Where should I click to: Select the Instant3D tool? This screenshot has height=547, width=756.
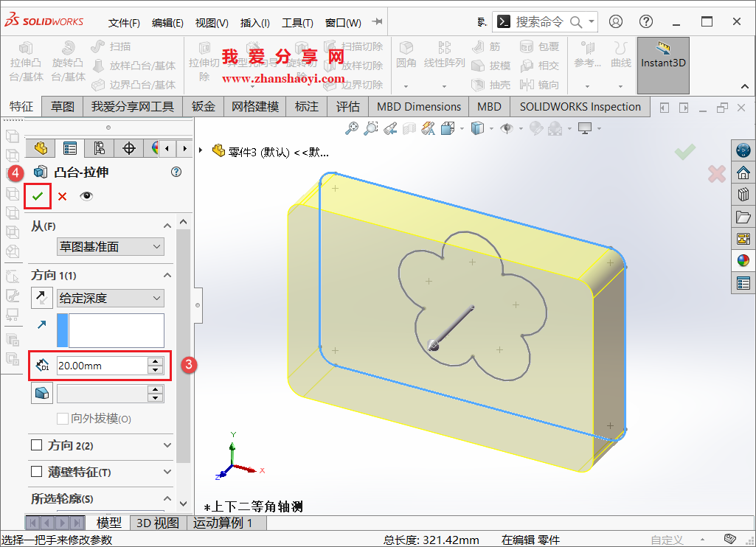point(662,63)
